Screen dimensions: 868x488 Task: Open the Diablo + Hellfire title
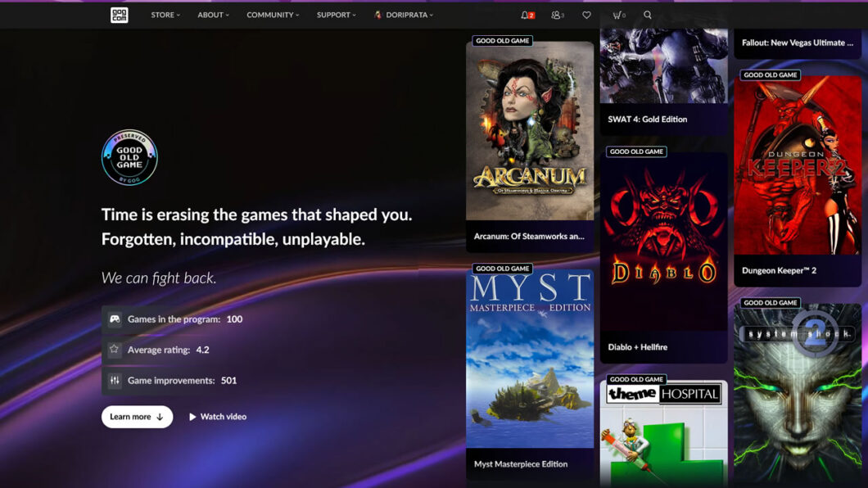coord(637,347)
